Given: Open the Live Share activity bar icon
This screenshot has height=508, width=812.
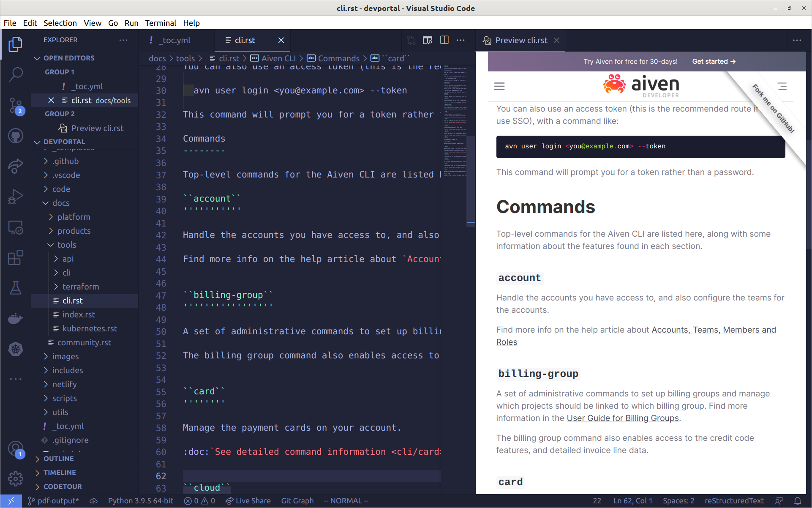Looking at the screenshot, I should click(16, 166).
